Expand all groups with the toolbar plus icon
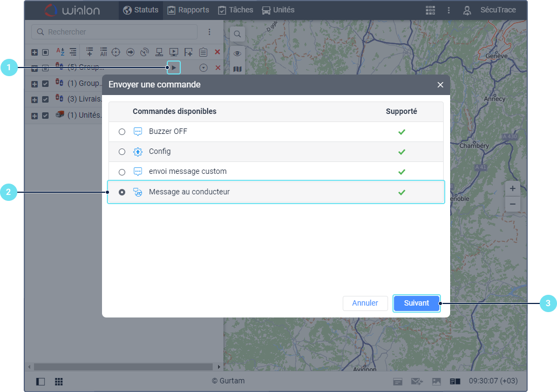557x392 pixels. pos(35,52)
